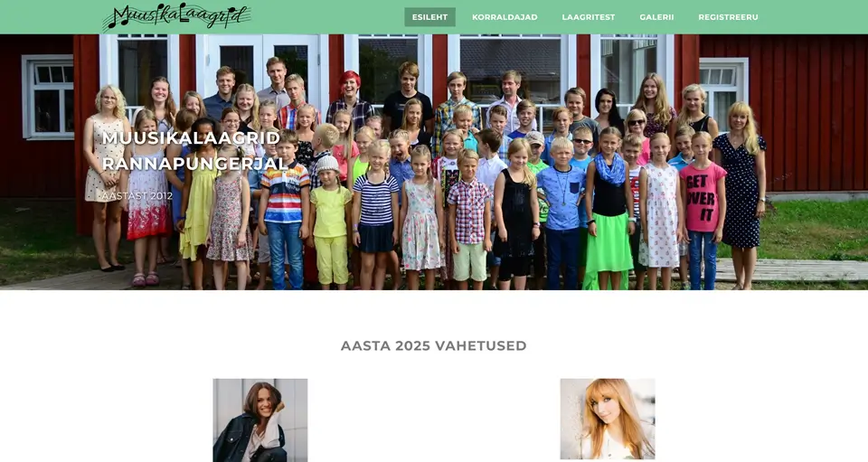Open the Galerii page

pyautogui.click(x=656, y=17)
